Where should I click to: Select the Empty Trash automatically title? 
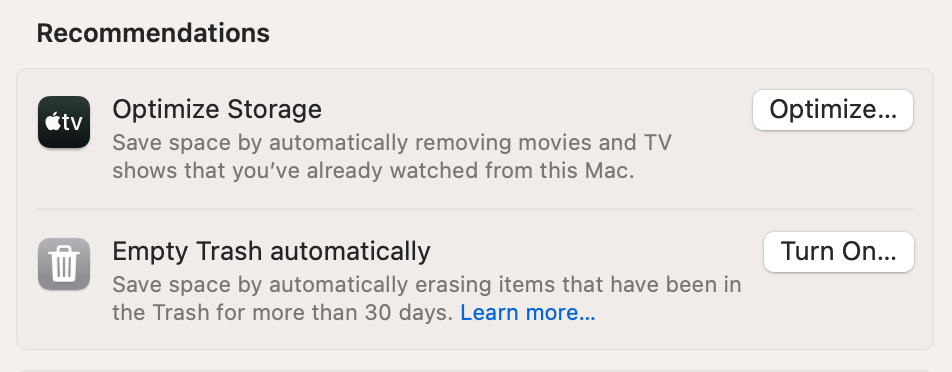tap(271, 251)
